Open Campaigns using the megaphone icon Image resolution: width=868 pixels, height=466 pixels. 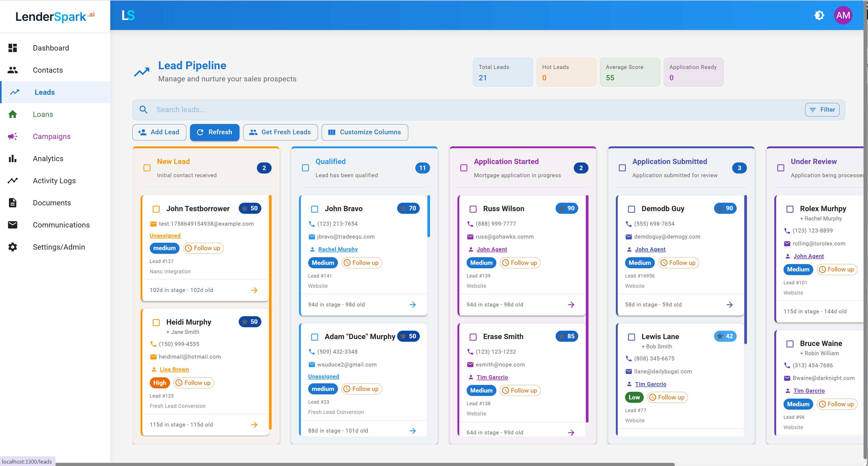pos(12,136)
